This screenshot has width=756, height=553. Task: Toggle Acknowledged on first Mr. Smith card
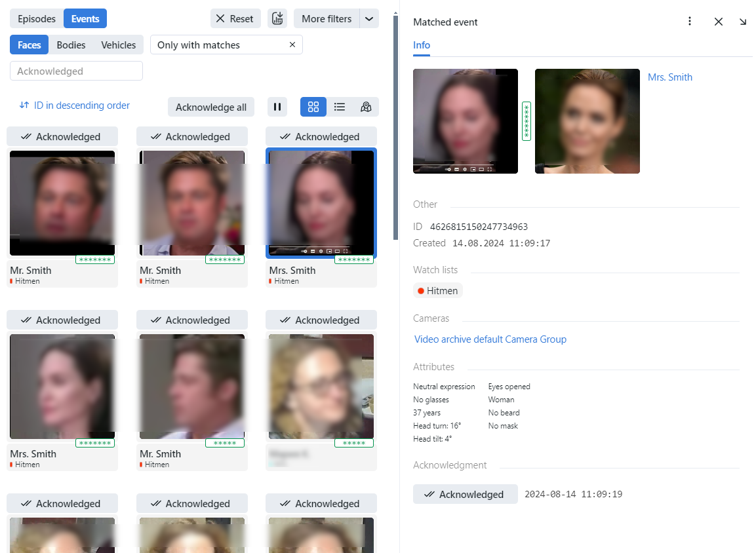(62, 136)
